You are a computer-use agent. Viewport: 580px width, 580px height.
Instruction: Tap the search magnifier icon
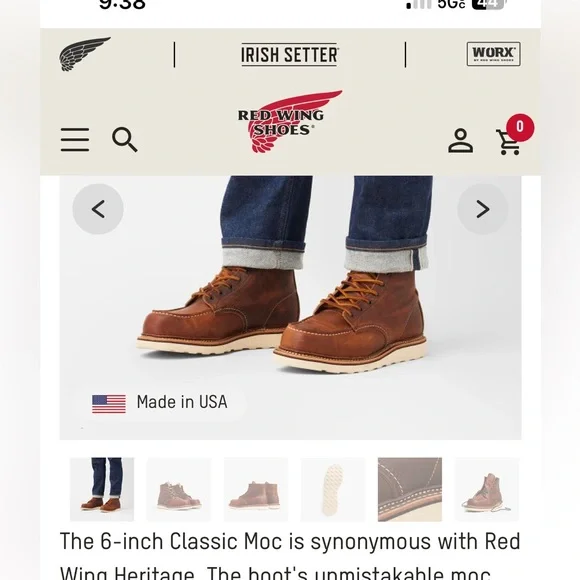click(125, 140)
